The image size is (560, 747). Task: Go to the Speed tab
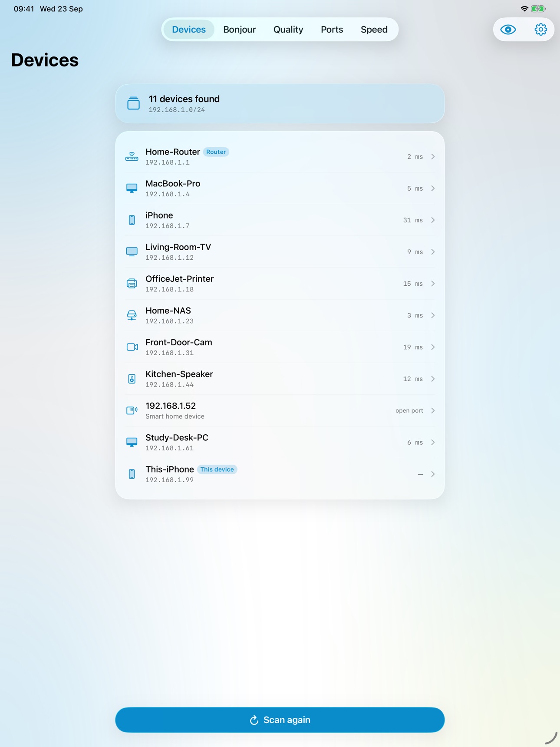[x=374, y=30]
